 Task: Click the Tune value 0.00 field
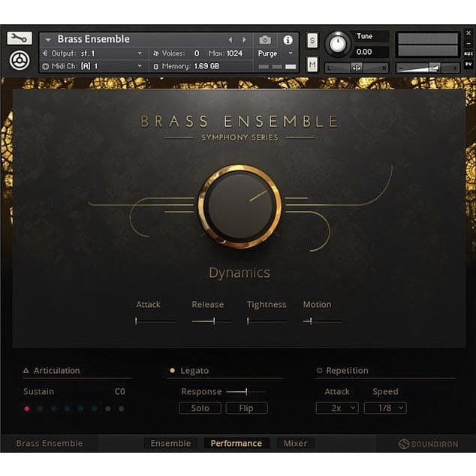pyautogui.click(x=369, y=52)
